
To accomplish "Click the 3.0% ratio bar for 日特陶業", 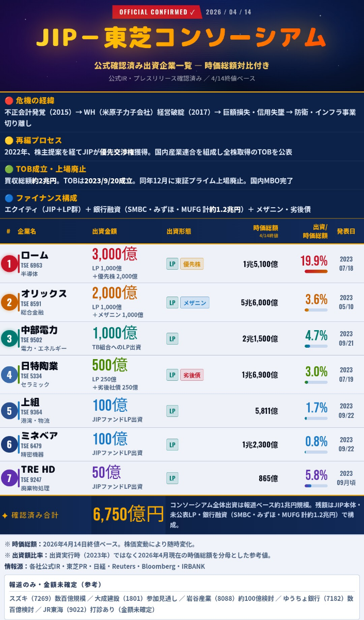I will tap(316, 382).
